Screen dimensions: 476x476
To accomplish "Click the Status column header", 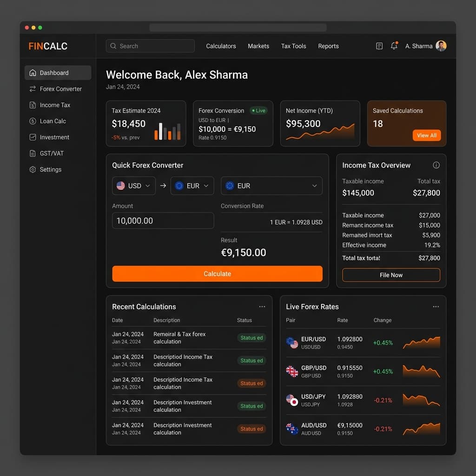I will [245, 320].
